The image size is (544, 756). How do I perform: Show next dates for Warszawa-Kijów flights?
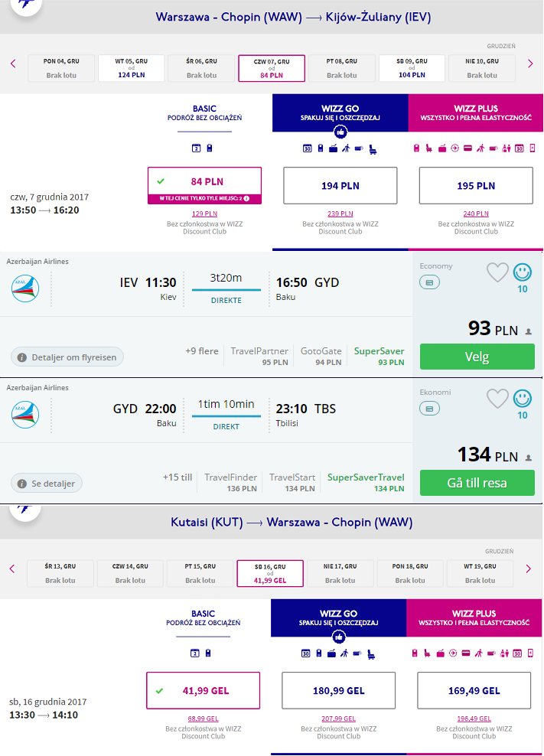(530, 64)
